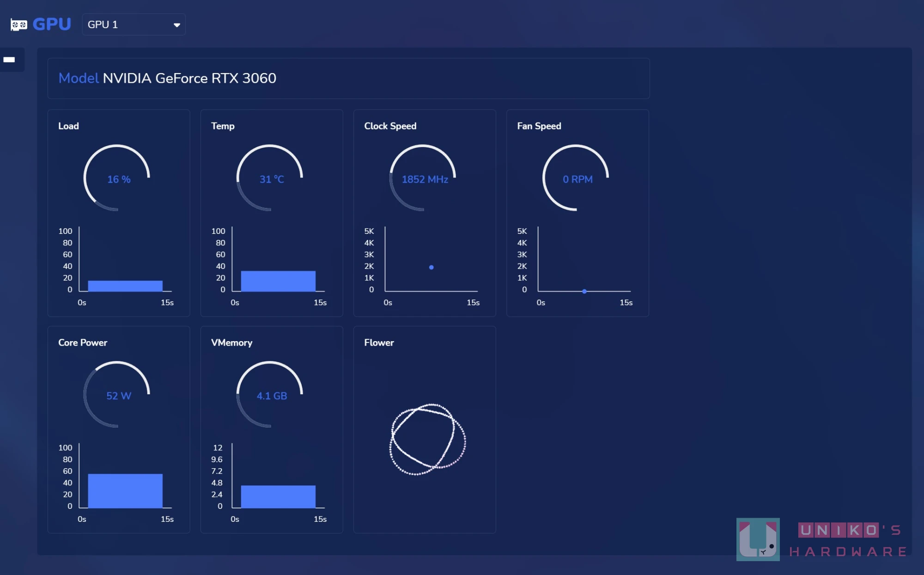Click the Uniko's Hardware logo watermark

822,539
